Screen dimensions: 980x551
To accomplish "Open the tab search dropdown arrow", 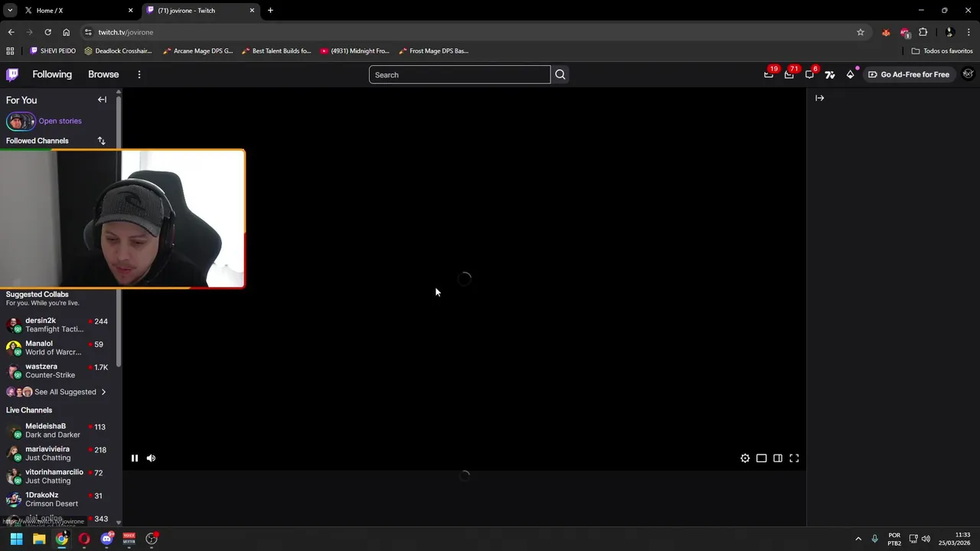I will tap(10, 11).
